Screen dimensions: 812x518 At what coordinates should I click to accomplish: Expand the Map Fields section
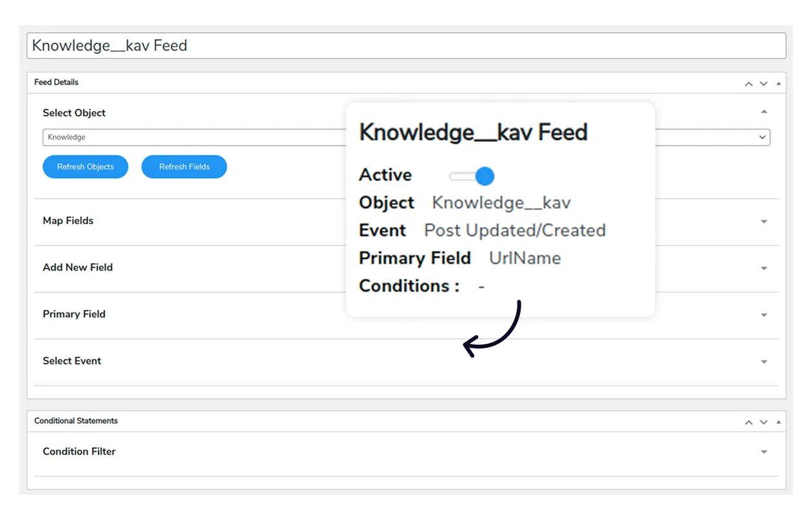point(764,222)
